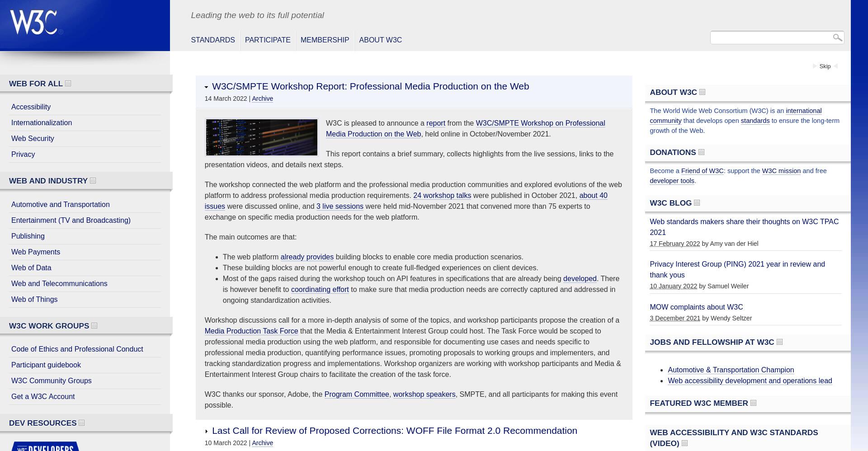Open Media Production Task Force link
This screenshot has width=868, height=451.
point(251,331)
